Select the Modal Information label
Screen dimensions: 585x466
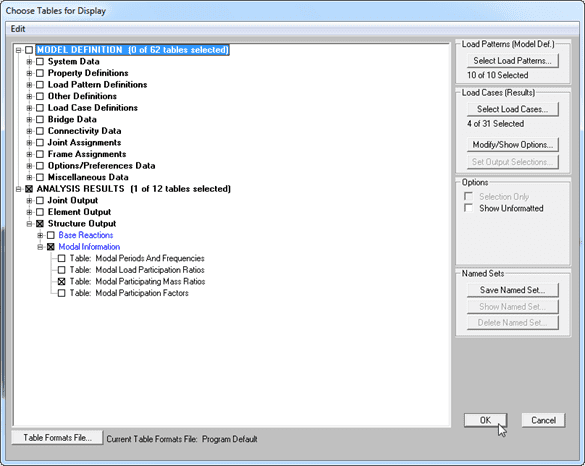[89, 247]
